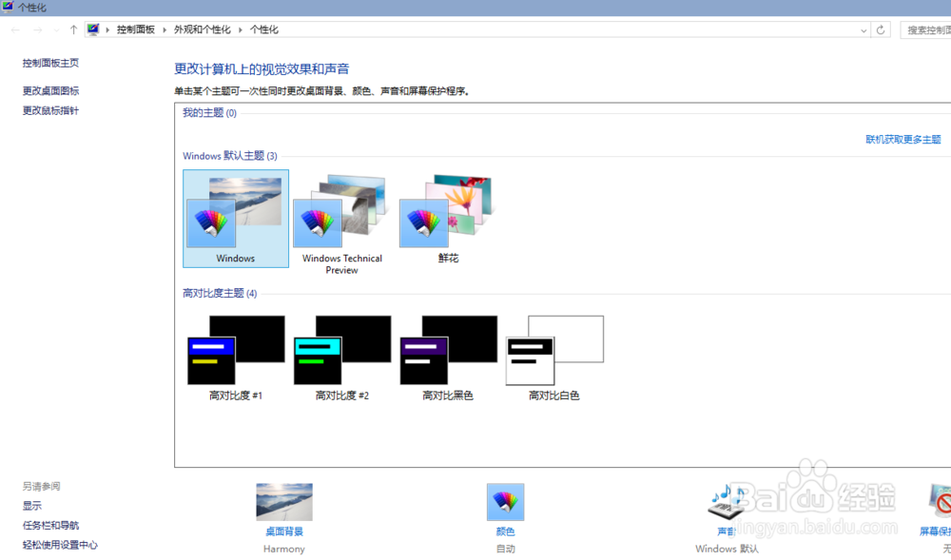
Task: Click the 联机获取更多主题 link
Action: (x=903, y=140)
